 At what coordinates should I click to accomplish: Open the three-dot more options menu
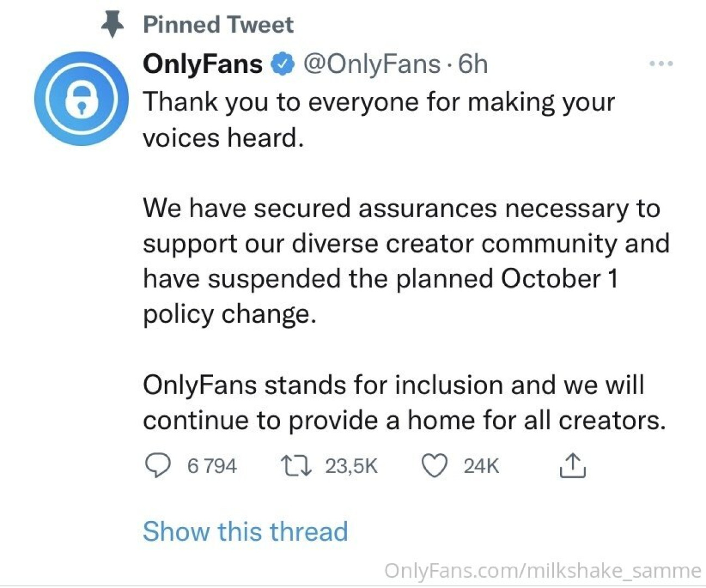coord(661,64)
